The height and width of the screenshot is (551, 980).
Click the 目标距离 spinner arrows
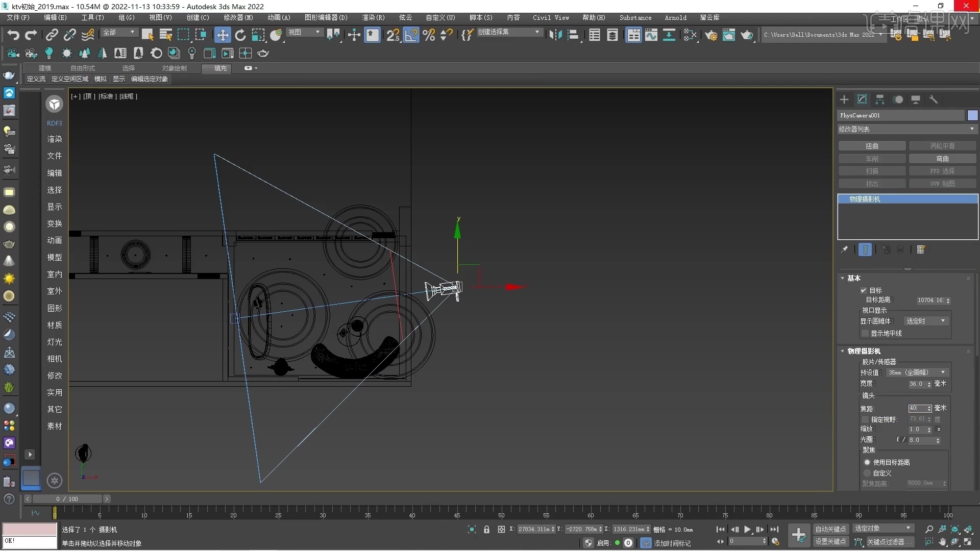[x=948, y=300]
